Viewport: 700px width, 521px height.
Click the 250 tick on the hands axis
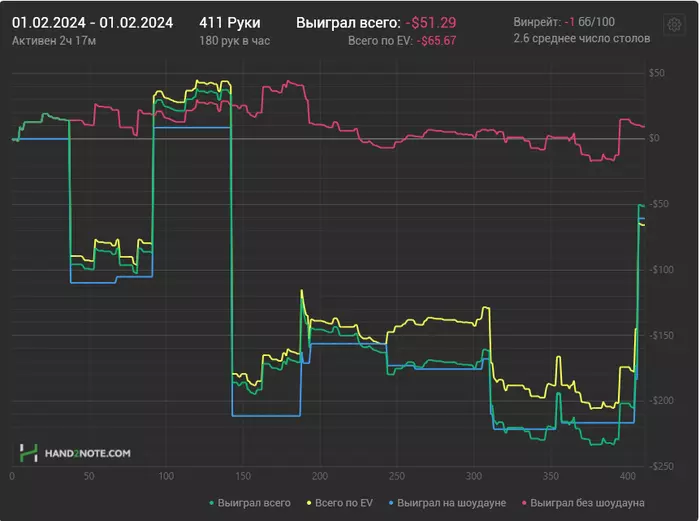(397, 476)
